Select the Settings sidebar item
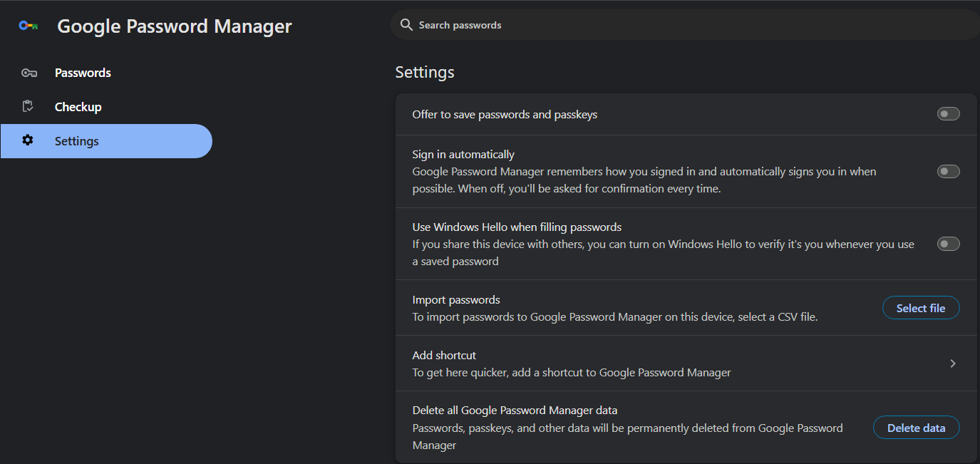Screen dimensions: 980x464 point(106,141)
